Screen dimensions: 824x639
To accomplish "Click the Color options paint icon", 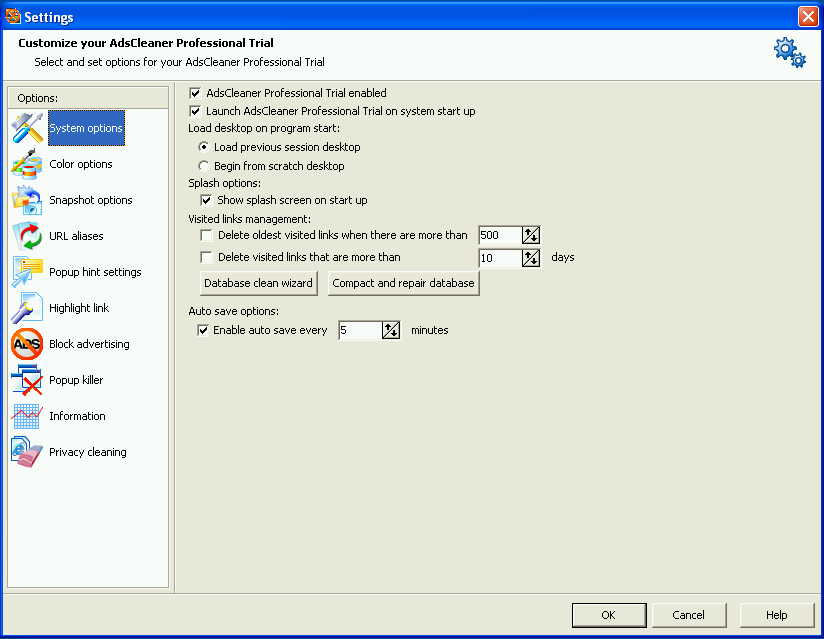I will click(x=27, y=164).
